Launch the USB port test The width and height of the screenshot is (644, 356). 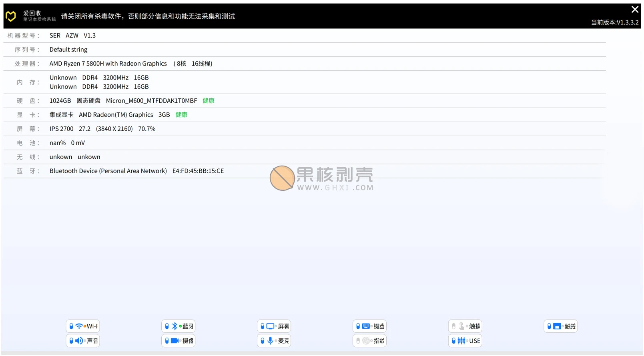(465, 341)
